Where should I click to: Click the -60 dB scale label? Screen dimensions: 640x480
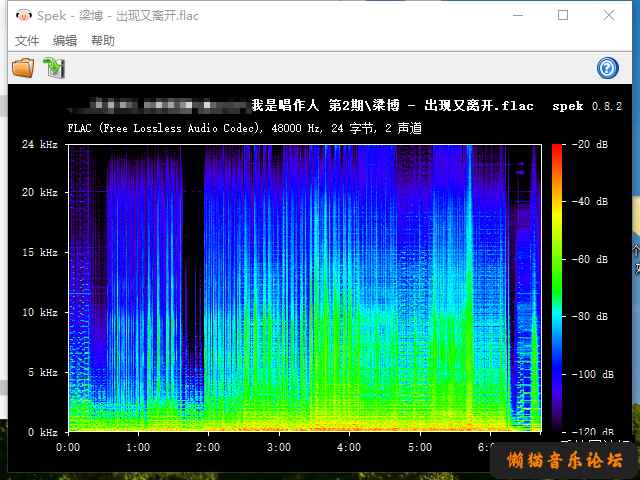[x=590, y=259]
